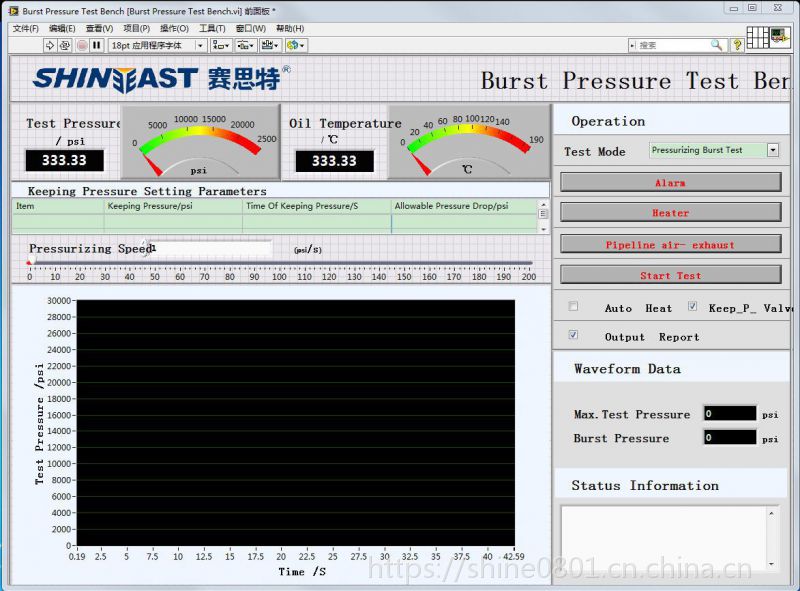
Task: Click the Pressurizing Speed numeric input field
Action: tap(210, 249)
